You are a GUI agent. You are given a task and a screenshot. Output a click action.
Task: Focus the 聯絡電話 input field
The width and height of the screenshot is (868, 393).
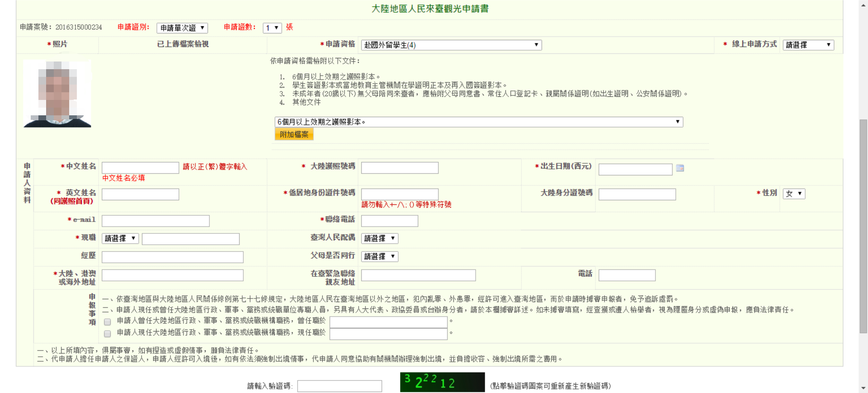pyautogui.click(x=390, y=221)
